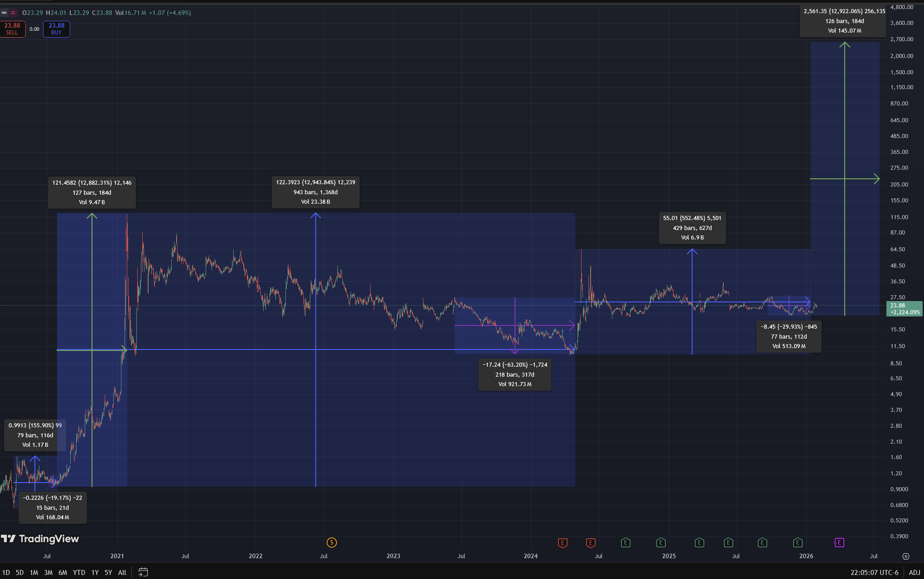Click the pink approximate-equals indicator icon
This screenshot has width=924, height=579.
pos(13,13)
